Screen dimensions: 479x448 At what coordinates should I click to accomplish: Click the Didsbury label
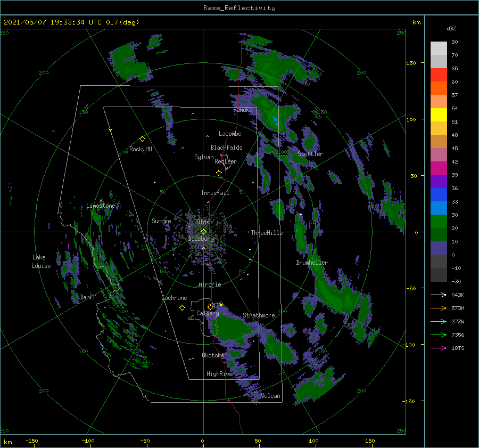(201, 239)
